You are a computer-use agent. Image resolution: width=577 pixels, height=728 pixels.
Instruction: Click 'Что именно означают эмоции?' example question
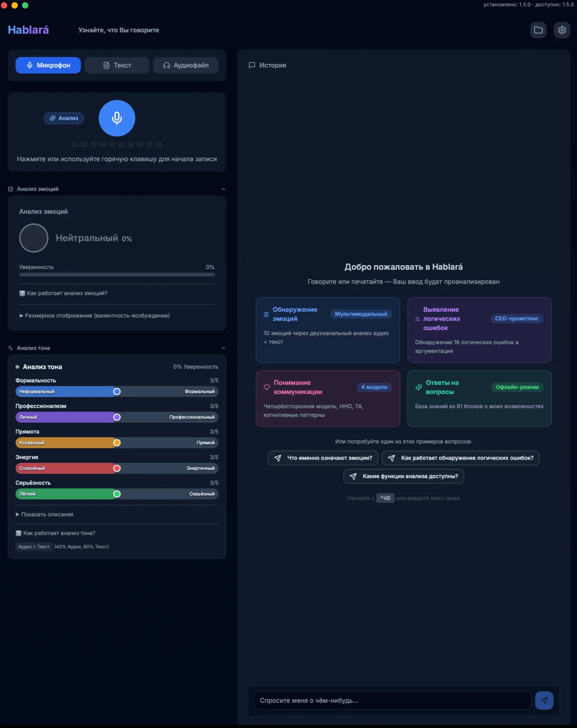(x=323, y=458)
